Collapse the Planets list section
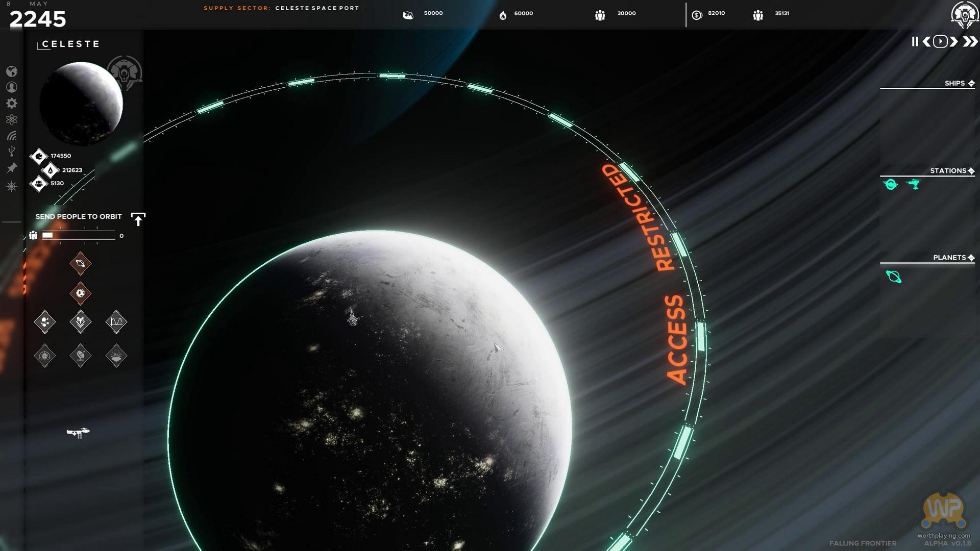Image resolution: width=980 pixels, height=551 pixels. (x=971, y=258)
